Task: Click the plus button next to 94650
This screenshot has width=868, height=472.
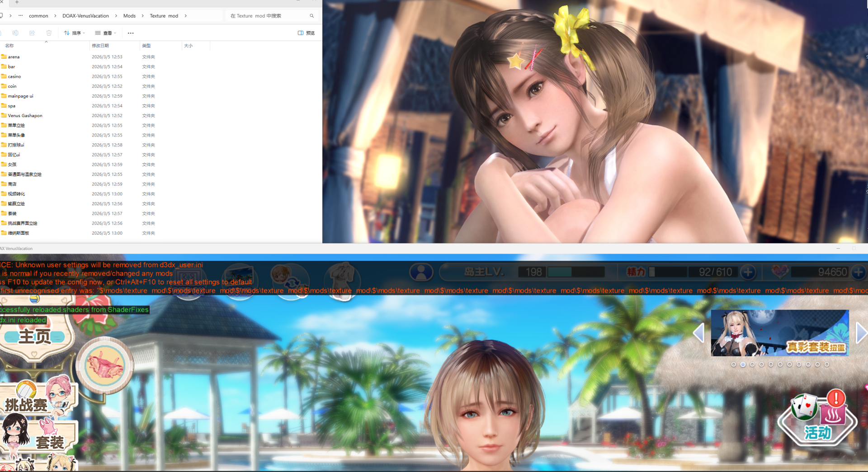Action: coord(858,272)
